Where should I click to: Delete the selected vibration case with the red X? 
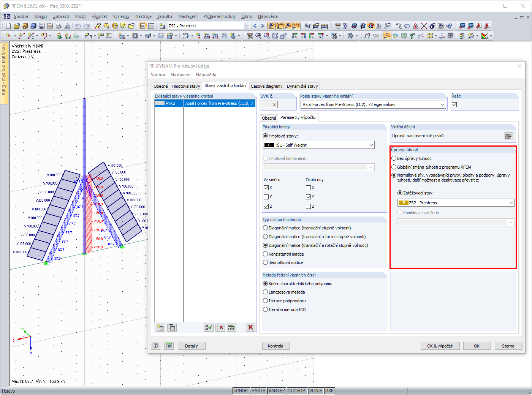tap(250, 327)
